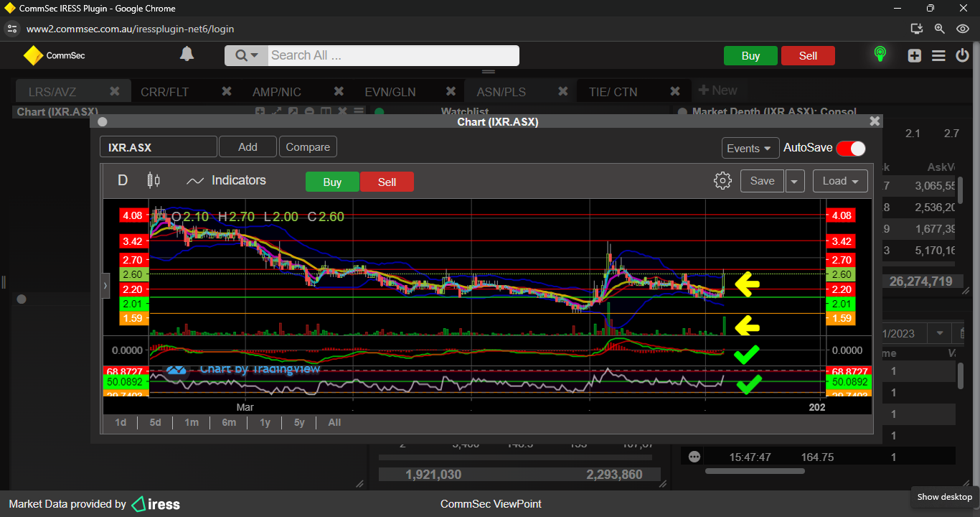The width and height of the screenshot is (980, 517).
Task: Open the Indicators menu
Action: (x=226, y=180)
